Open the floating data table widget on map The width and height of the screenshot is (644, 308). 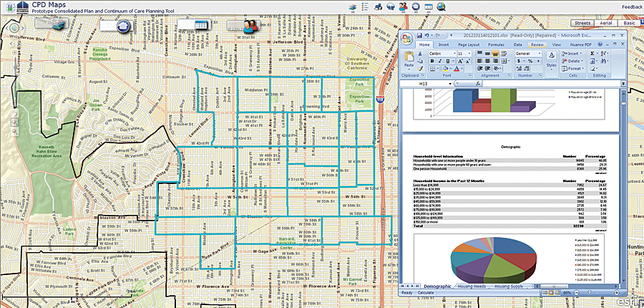195,24
